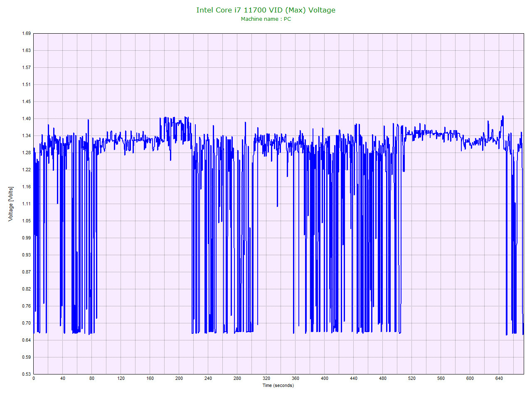This screenshot has width=532, height=399.
Task: Click the "Time (seconds)" X-axis label
Action: [x=279, y=385]
